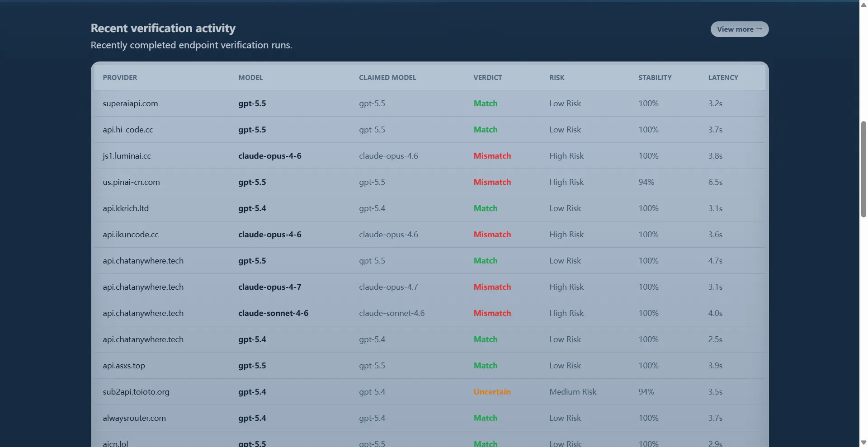This screenshot has width=868, height=447.
Task: Click bold gpt-5.4 in alwaysrouter.com row
Action: pyautogui.click(x=252, y=418)
